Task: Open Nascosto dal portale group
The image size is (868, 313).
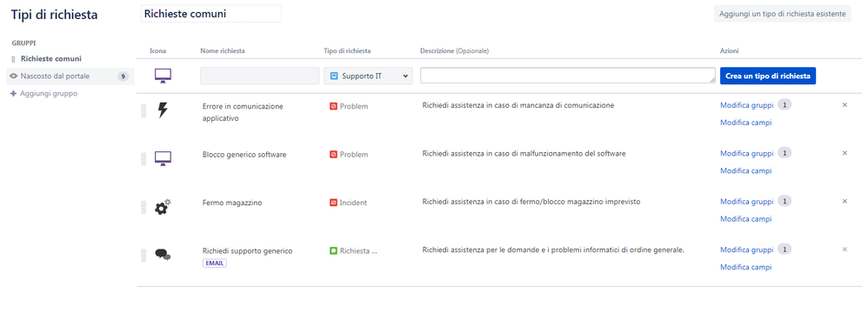Action: click(70, 77)
